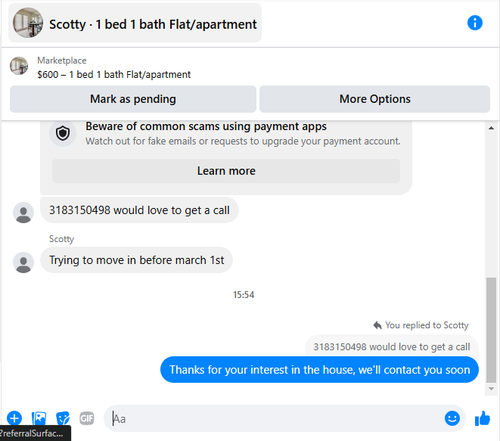Click the scrollbar up arrow
This screenshot has width=500, height=441.
pos(491,128)
